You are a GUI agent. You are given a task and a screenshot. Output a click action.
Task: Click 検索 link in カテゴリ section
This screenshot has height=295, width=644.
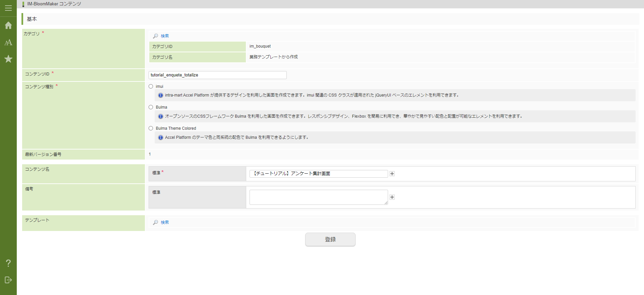pos(165,36)
